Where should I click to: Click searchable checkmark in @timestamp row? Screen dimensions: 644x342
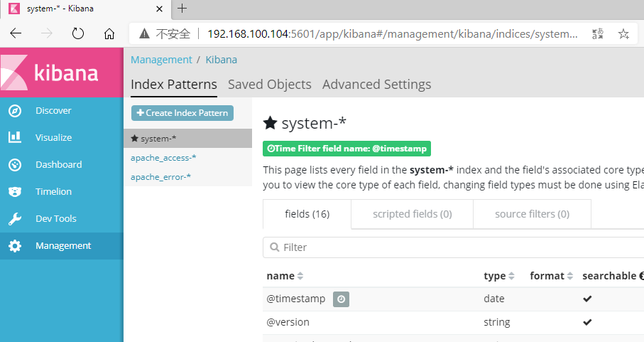tap(587, 299)
